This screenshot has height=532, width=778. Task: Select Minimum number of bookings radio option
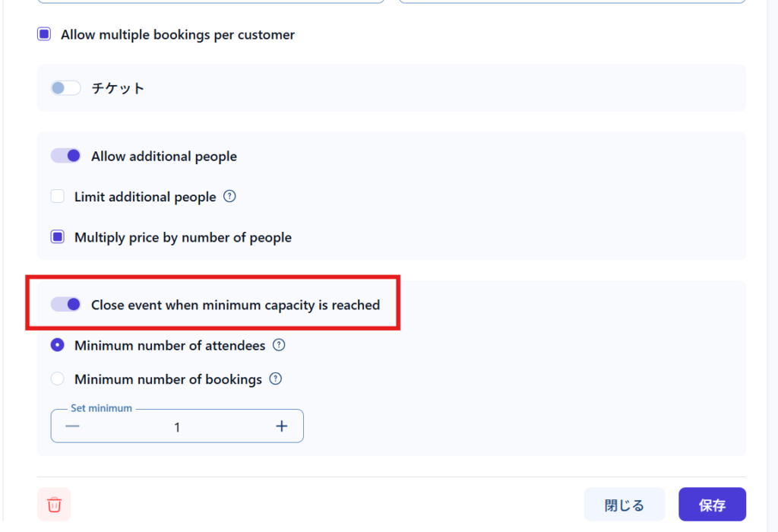(58, 378)
